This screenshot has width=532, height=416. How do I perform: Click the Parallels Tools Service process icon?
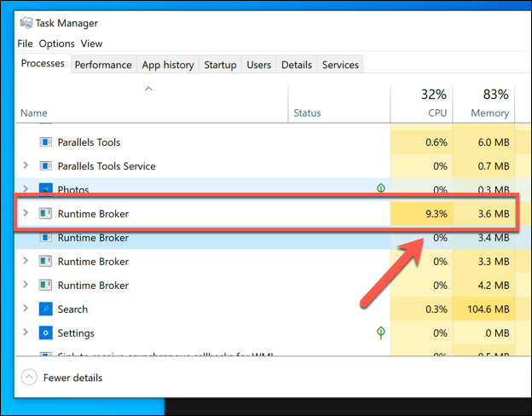[45, 166]
